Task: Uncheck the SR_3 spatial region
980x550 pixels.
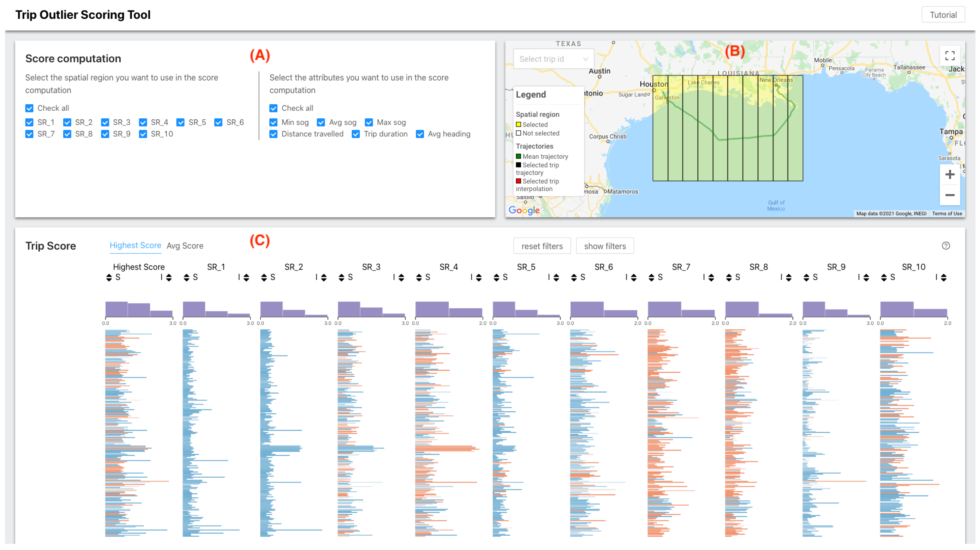Action: pos(105,123)
